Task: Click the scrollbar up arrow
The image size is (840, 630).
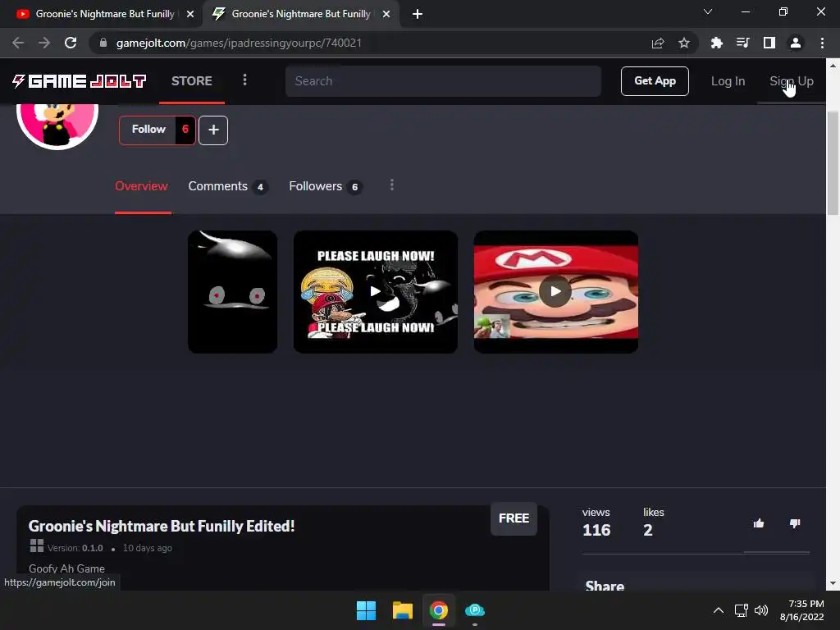Action: click(833, 66)
